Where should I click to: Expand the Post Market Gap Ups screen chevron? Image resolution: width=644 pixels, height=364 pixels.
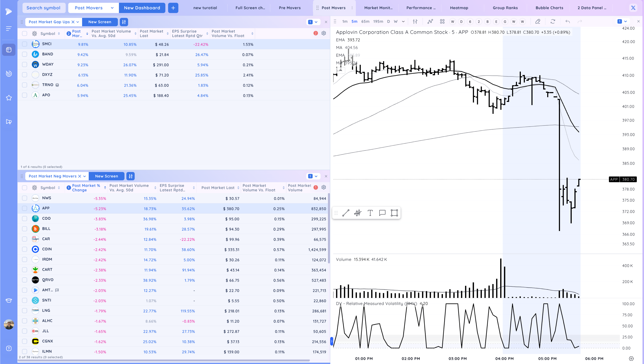78,22
